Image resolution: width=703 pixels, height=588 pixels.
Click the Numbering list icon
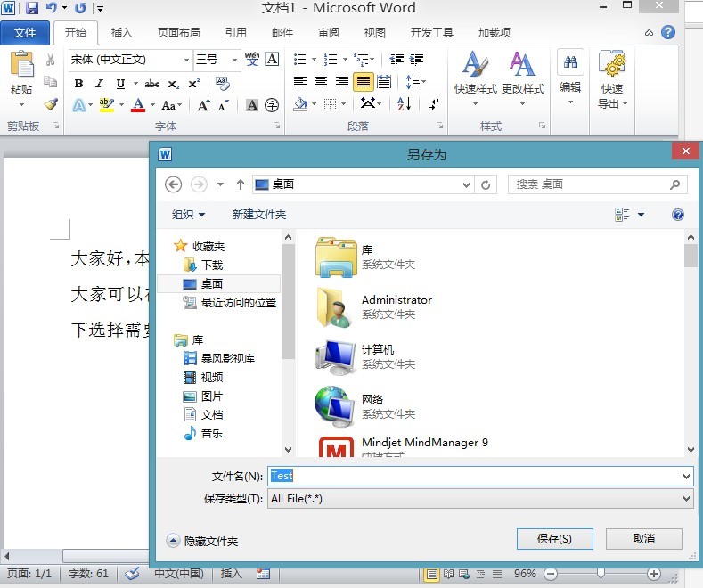click(331, 59)
